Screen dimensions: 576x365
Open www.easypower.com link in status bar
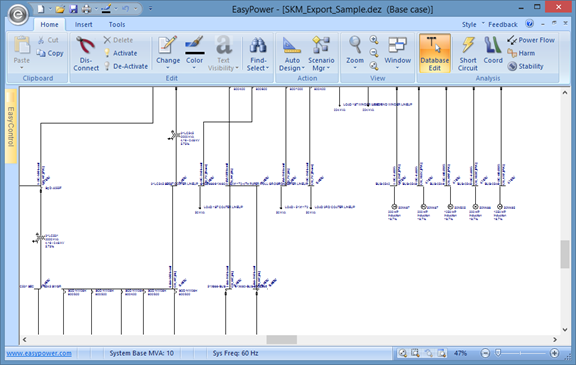[x=39, y=353]
